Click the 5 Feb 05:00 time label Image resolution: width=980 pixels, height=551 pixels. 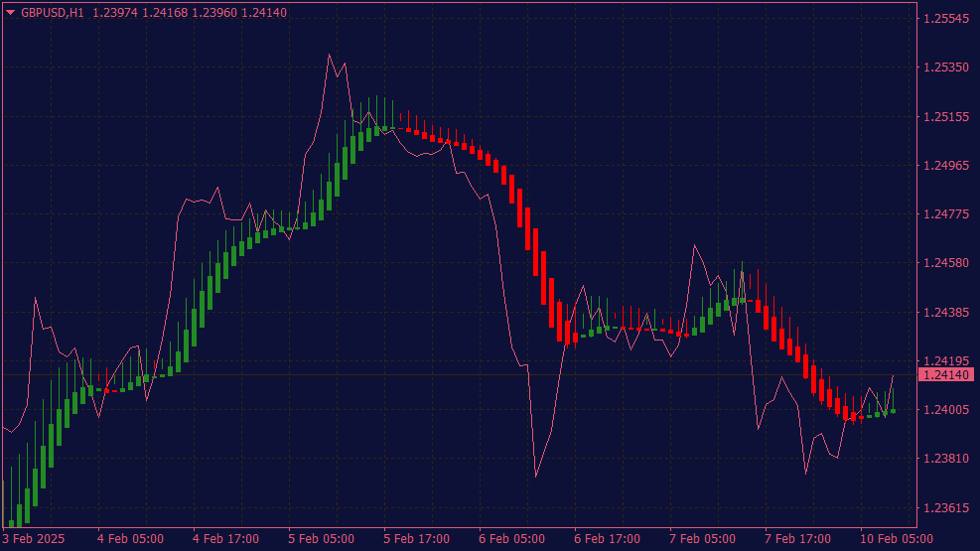(x=322, y=538)
